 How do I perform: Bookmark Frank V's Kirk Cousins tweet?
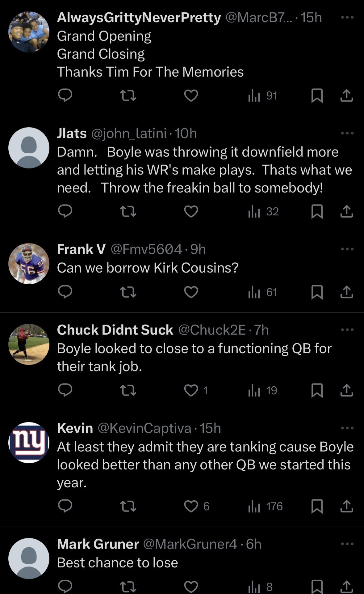(317, 292)
